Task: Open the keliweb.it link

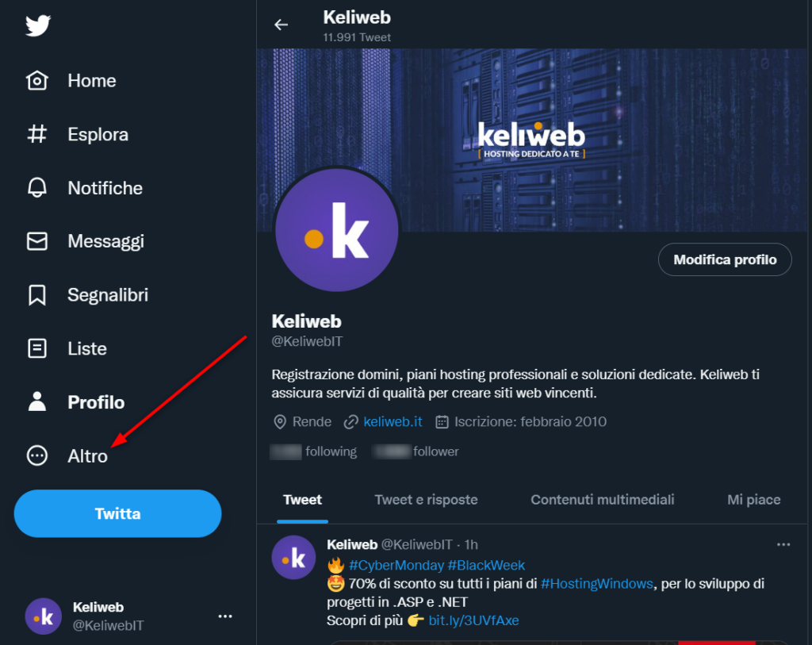Action: point(392,422)
